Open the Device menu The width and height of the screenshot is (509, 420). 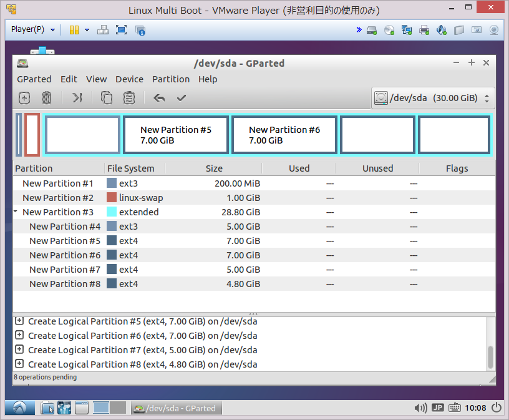(130, 79)
